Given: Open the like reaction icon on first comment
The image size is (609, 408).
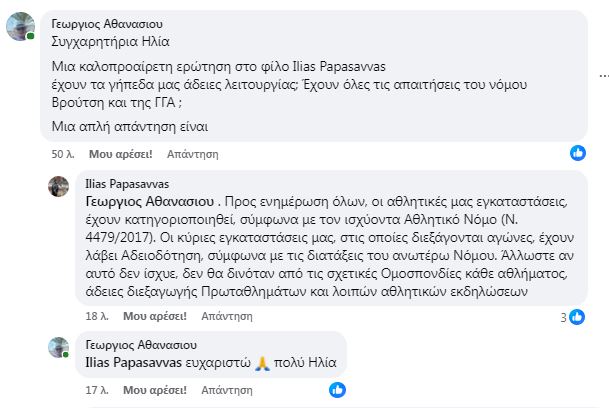Looking at the screenshot, I should point(577,153).
